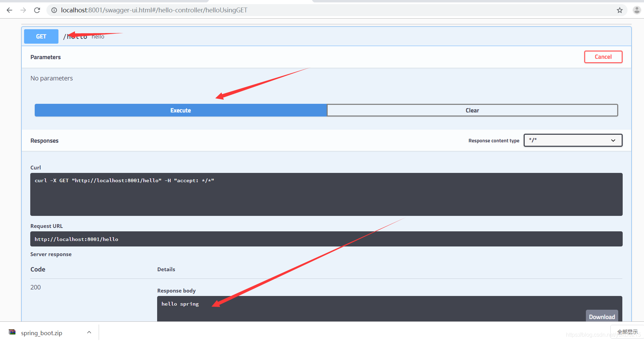
Task: Collapse the GET method badge
Action: point(41,36)
